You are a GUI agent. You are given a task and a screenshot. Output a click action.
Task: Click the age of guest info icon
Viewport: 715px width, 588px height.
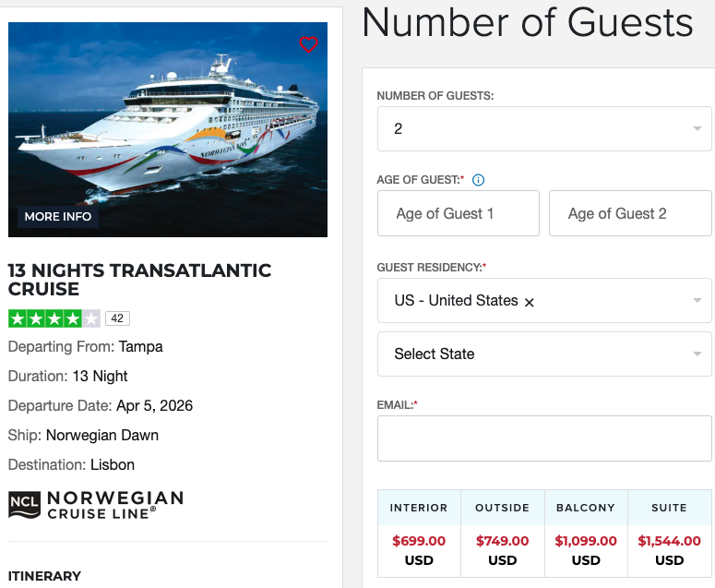click(x=478, y=180)
